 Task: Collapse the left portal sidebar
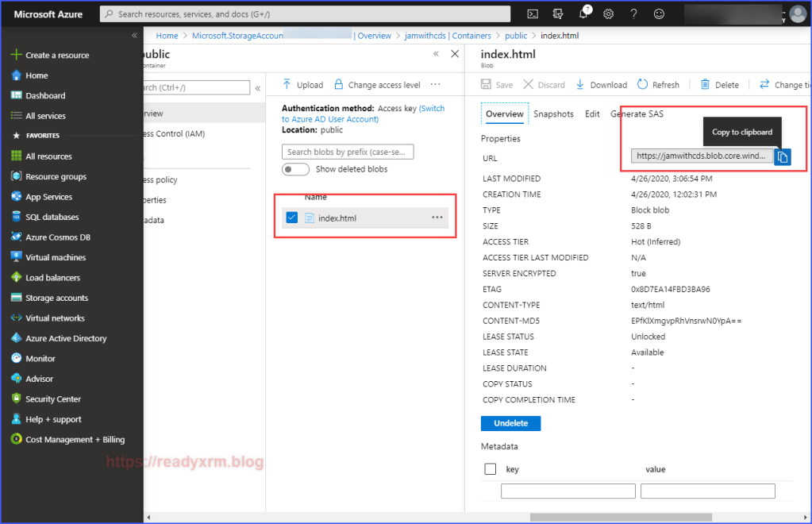134,36
